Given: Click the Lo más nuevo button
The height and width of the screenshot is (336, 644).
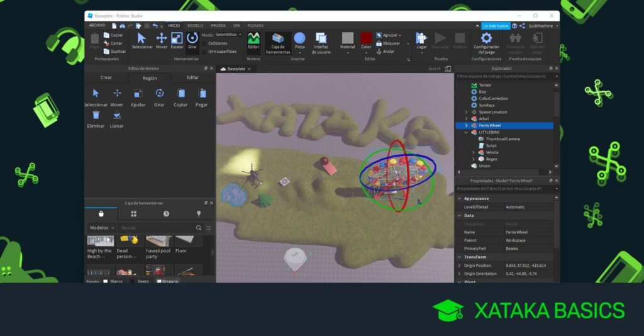Looking at the screenshot, I should pyautogui.click(x=496, y=26).
